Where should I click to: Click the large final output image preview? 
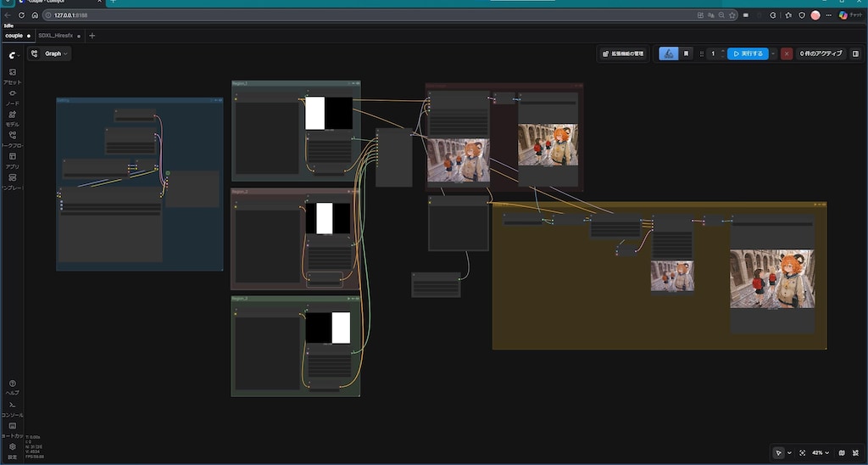click(772, 279)
